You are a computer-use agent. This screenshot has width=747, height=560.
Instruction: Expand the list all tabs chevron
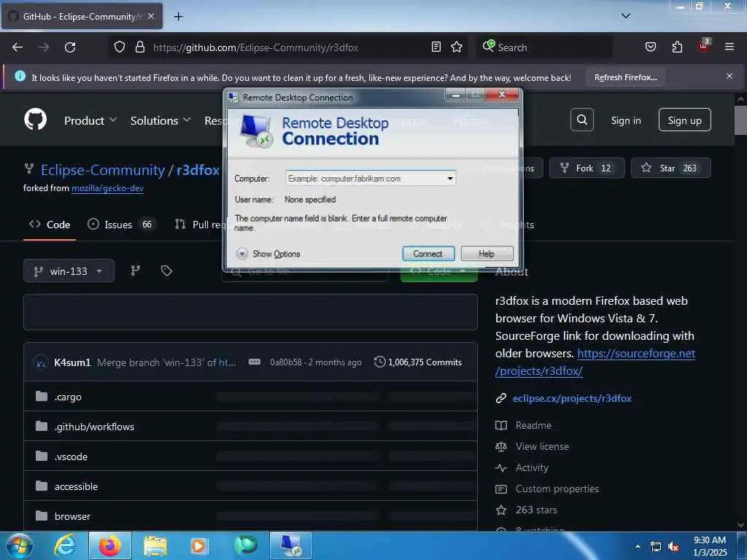pos(625,16)
